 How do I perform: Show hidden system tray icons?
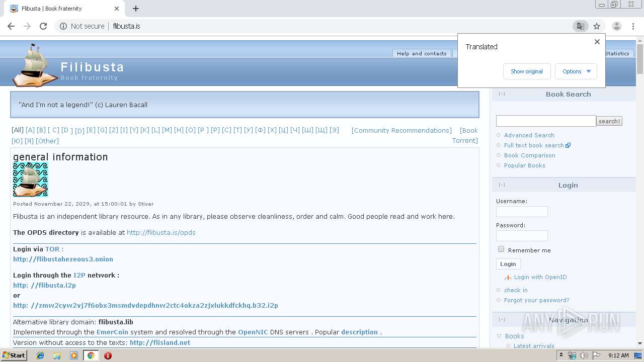[561, 355]
